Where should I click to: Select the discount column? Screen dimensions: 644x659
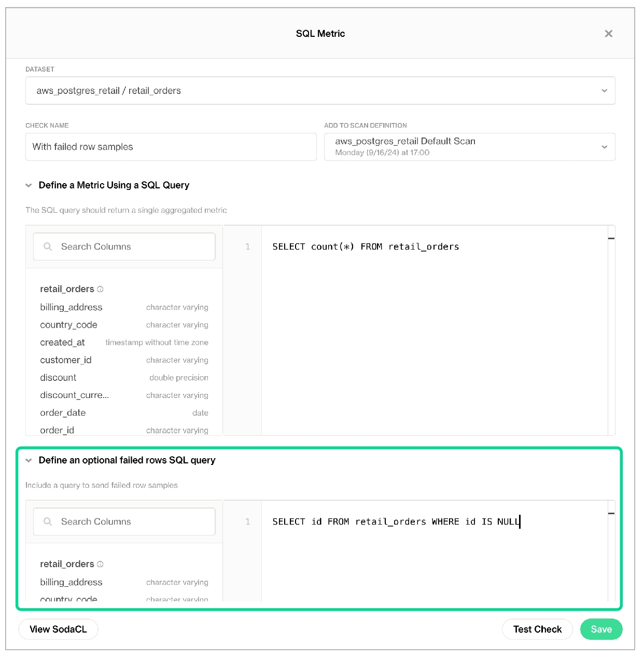(58, 378)
